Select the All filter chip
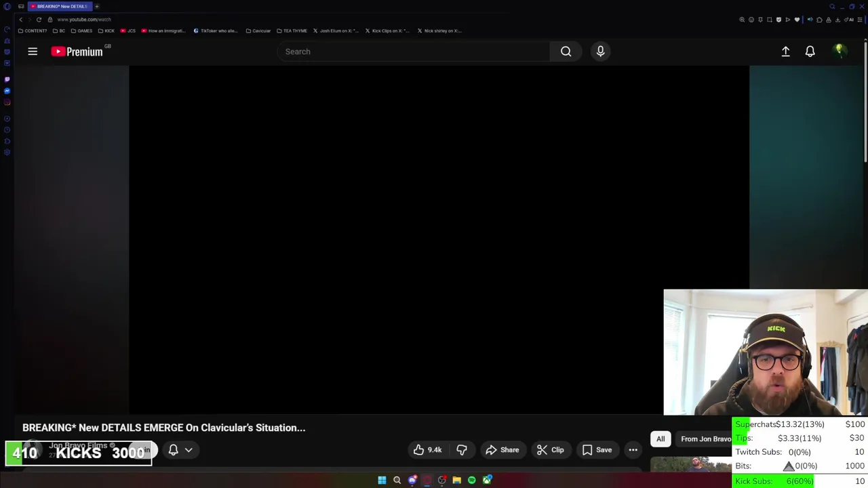 660,439
